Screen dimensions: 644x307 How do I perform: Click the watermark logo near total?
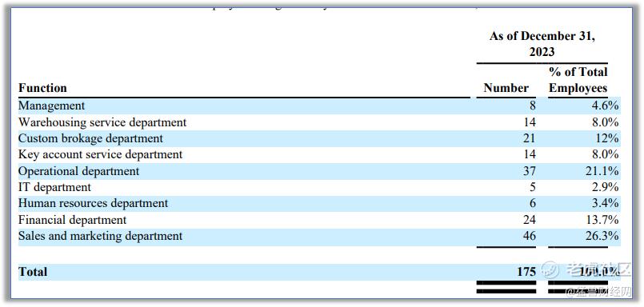550,269
